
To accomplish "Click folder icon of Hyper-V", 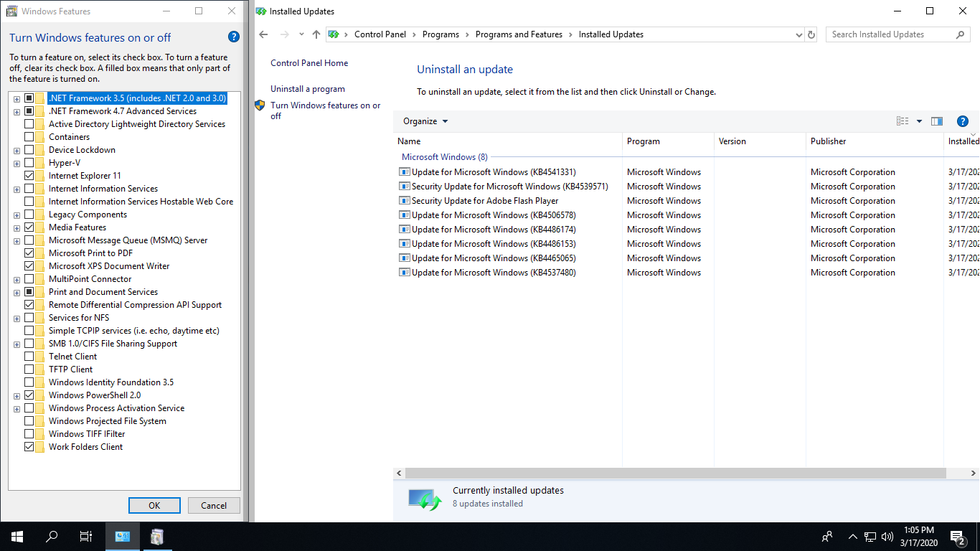I will (40, 163).
